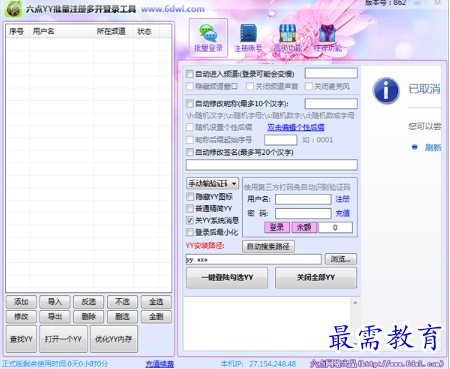Image resolution: width=450 pixels, height=369 pixels.
Task: Open the 手动输验证码 dropdown
Action: (x=212, y=183)
